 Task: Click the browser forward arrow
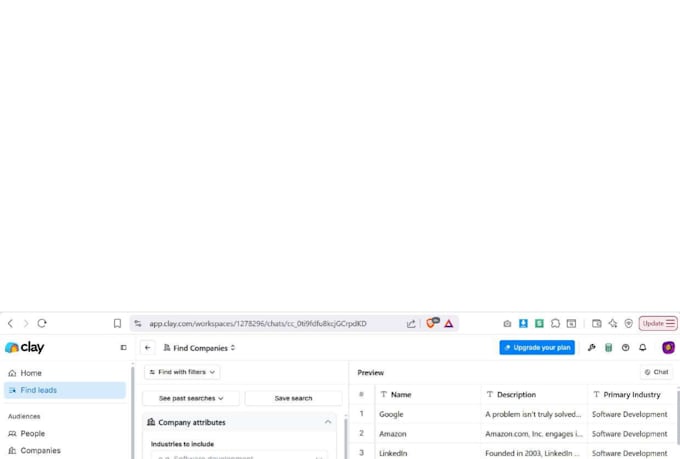point(26,323)
